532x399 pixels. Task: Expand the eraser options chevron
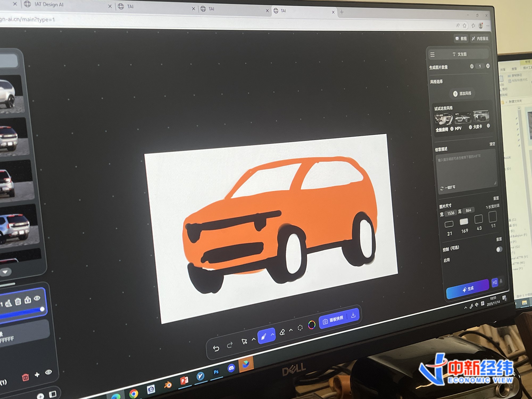coord(291,330)
